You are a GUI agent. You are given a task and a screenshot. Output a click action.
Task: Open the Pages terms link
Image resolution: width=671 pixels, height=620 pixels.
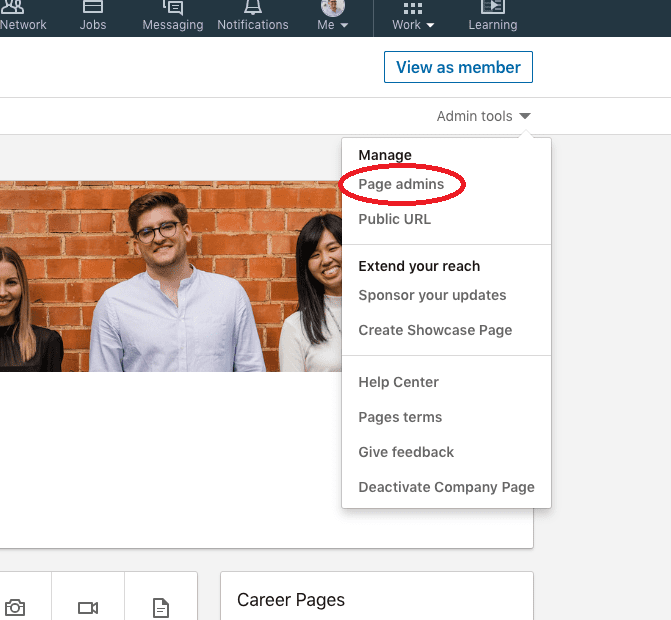pos(400,417)
